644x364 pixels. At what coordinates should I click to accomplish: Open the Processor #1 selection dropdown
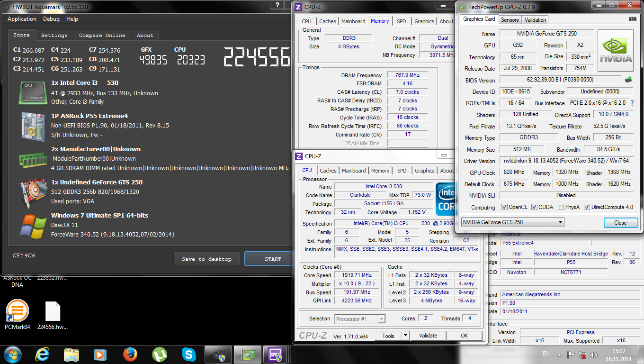360,319
